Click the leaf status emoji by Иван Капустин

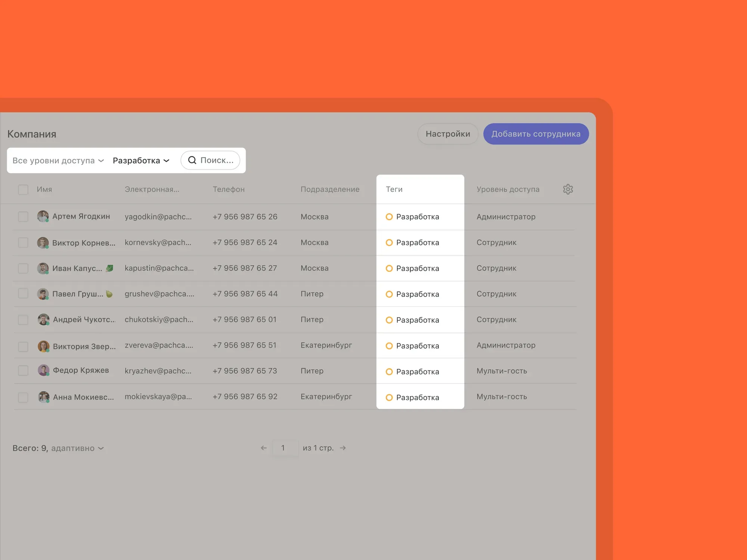coord(109,268)
